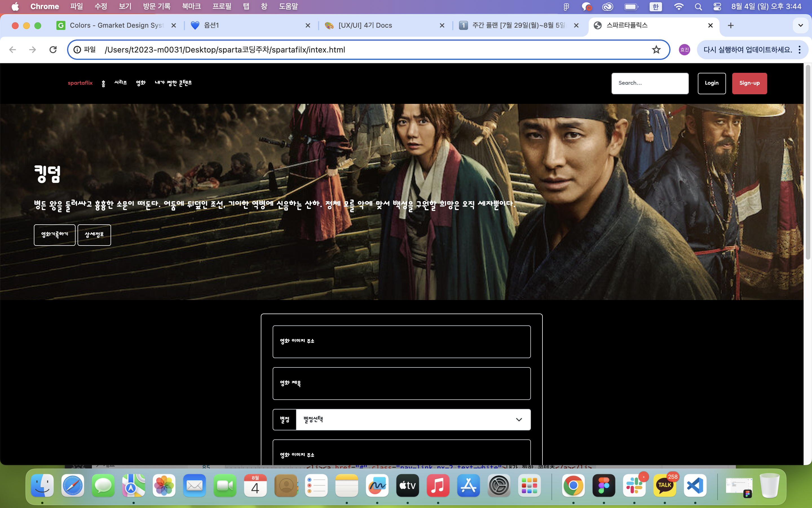The image size is (812, 508).
Task: Toggle Control Center in the menu bar
Action: click(717, 7)
